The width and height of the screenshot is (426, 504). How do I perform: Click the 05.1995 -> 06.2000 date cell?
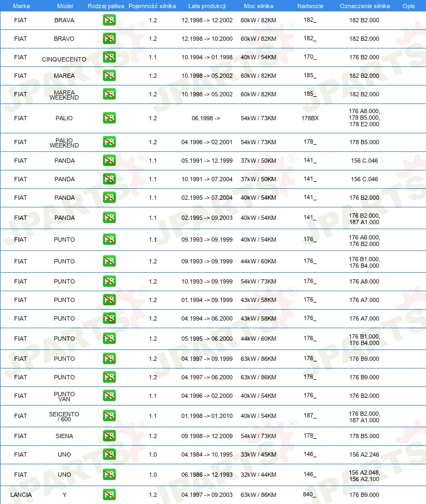[207, 339]
